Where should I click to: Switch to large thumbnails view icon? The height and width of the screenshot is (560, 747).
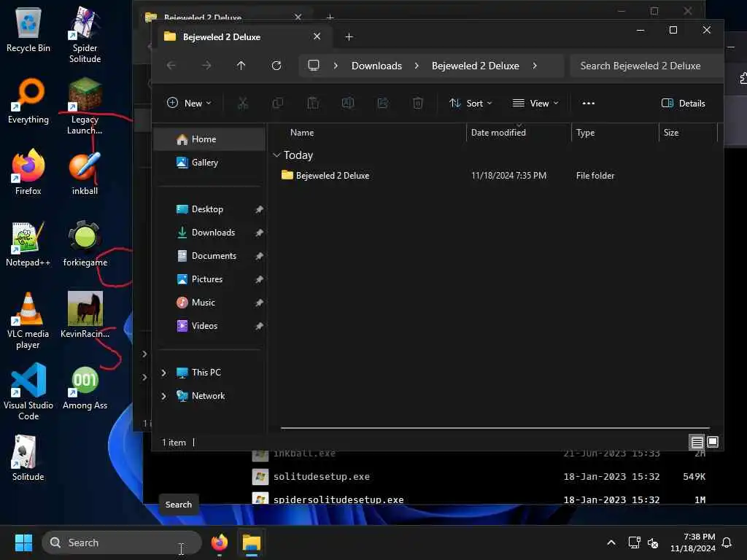[x=713, y=442]
